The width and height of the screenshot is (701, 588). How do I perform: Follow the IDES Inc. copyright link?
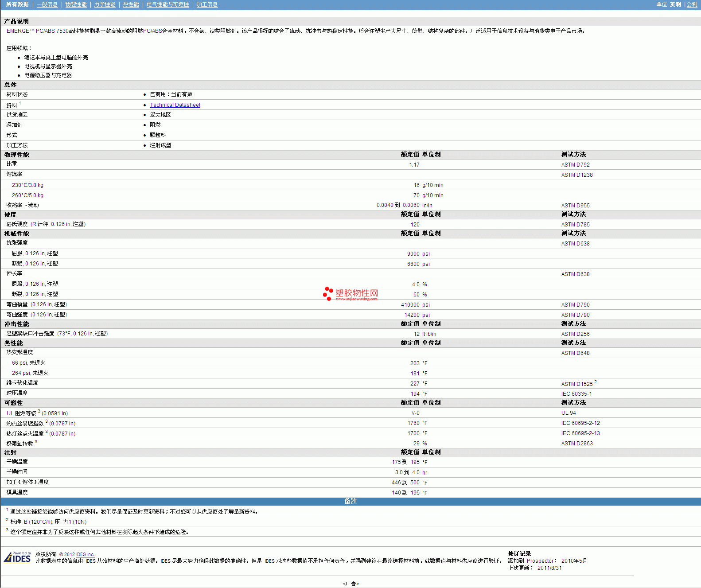pos(85,554)
